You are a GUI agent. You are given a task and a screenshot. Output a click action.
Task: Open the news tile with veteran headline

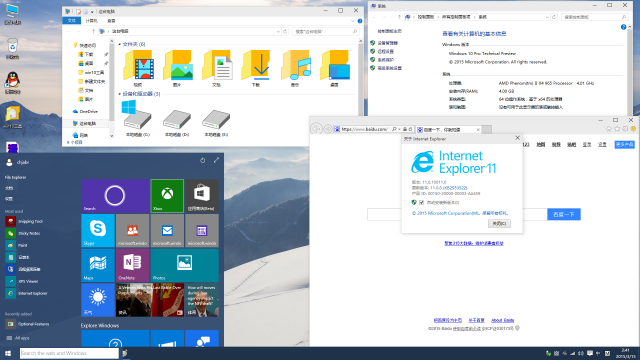pos(150,300)
